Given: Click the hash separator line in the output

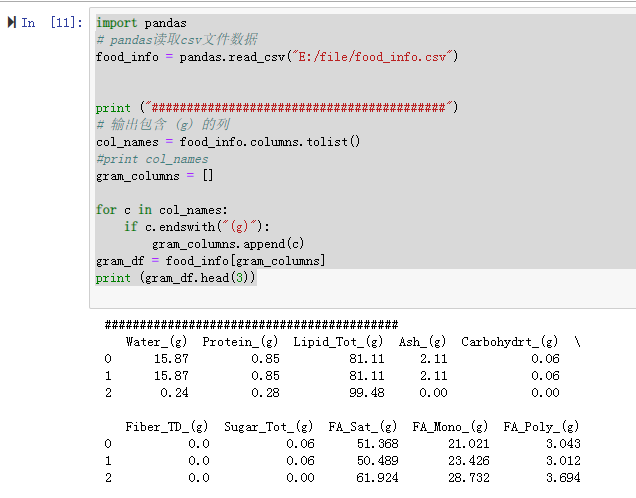Looking at the screenshot, I should click(x=251, y=324).
